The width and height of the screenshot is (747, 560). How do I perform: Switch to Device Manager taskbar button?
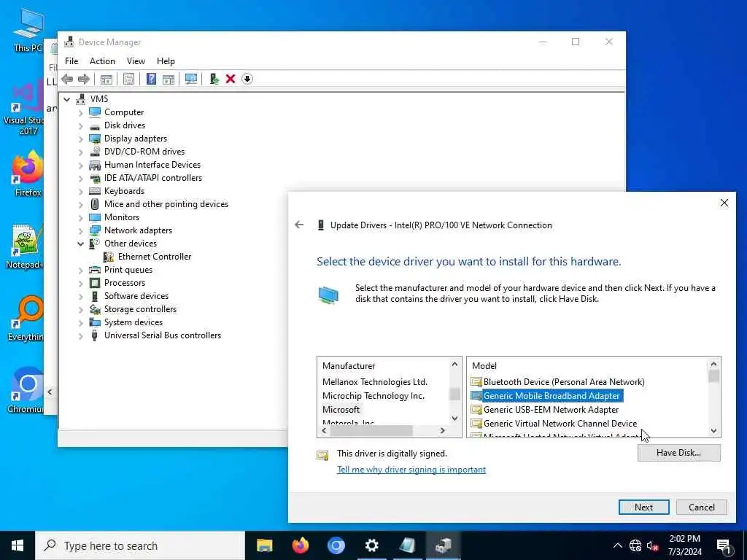(443, 545)
